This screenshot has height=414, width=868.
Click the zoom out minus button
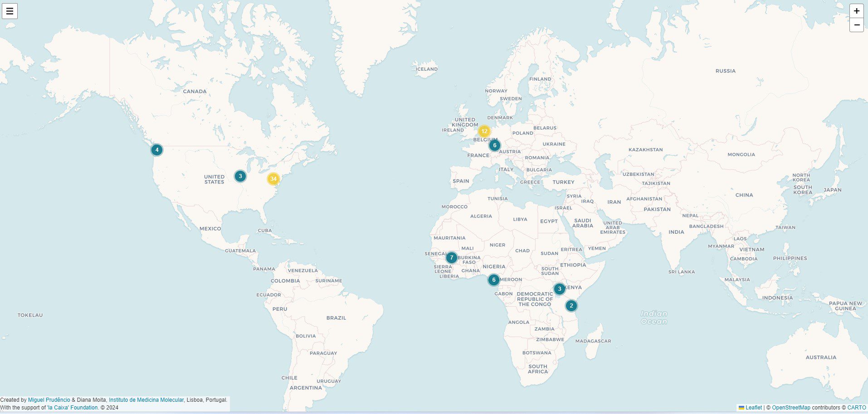[x=856, y=25]
